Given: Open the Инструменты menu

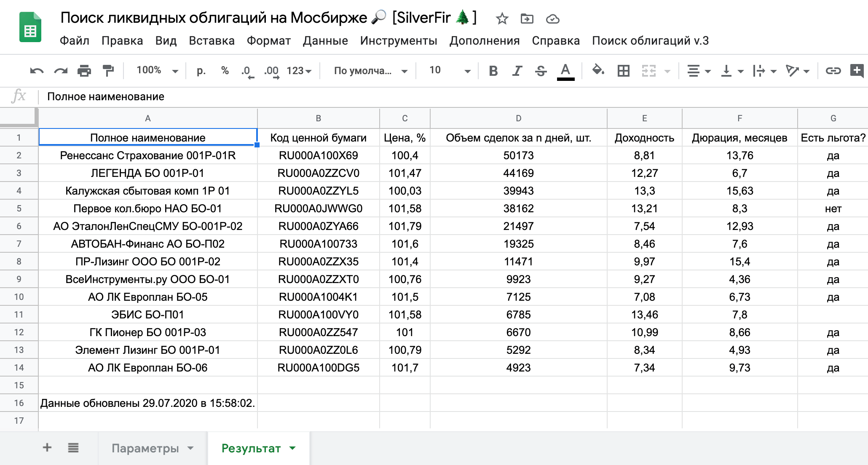Looking at the screenshot, I should click(x=399, y=41).
